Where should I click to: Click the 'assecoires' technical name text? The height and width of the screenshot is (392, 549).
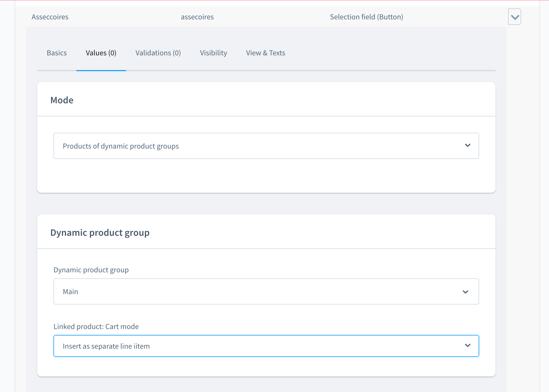197,17
